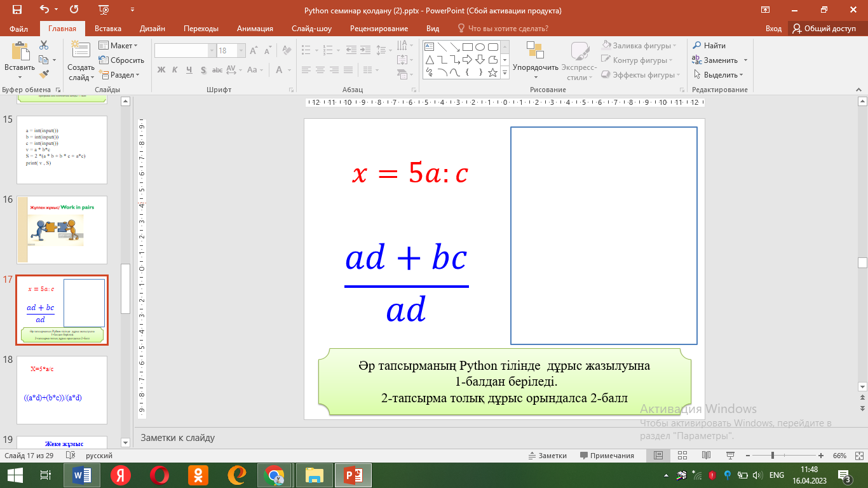Expand the Раздел section dropdown
The image size is (868, 488).
pyautogui.click(x=119, y=75)
